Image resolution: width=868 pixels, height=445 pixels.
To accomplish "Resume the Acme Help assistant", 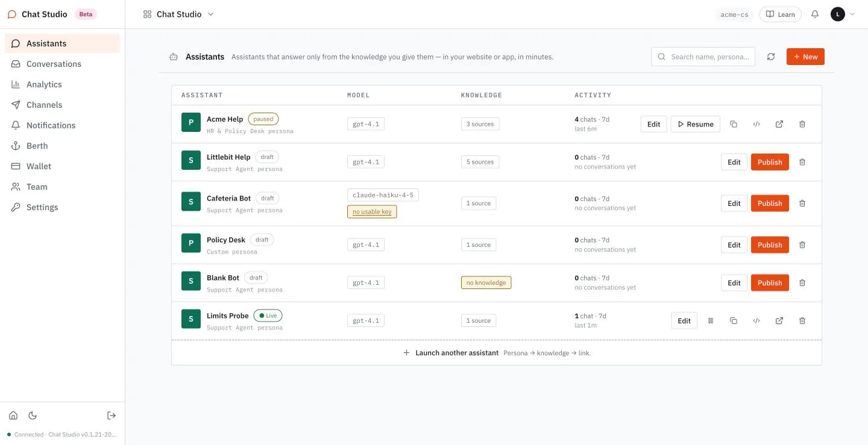I will pyautogui.click(x=696, y=124).
